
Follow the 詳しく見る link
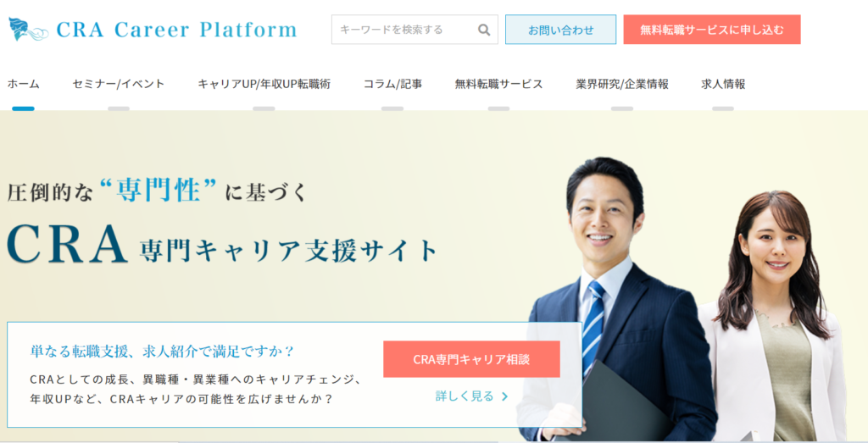465,396
